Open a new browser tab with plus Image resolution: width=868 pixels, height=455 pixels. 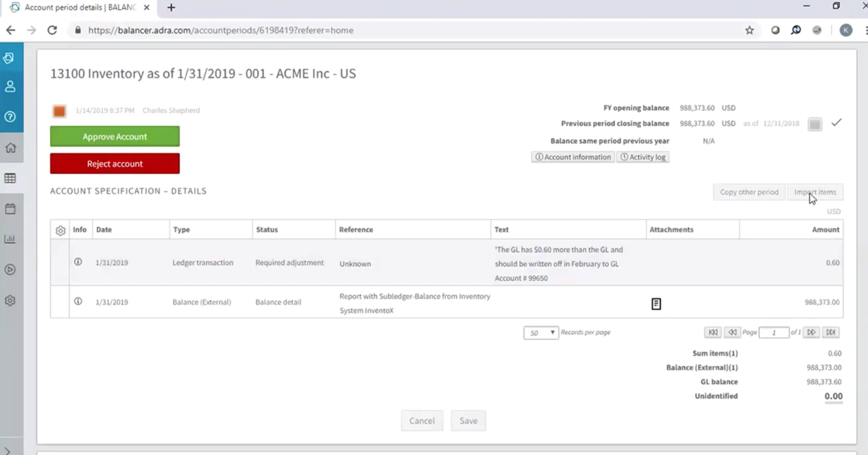[171, 8]
